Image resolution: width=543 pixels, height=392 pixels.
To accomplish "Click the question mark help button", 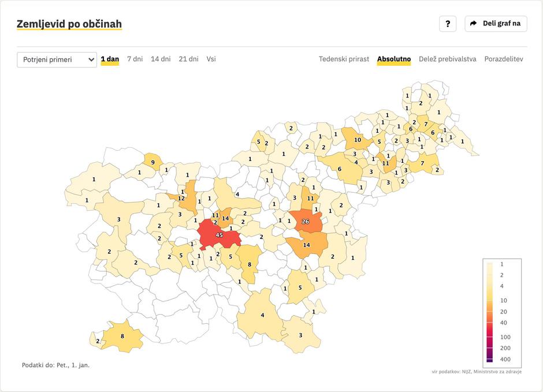I will [448, 24].
